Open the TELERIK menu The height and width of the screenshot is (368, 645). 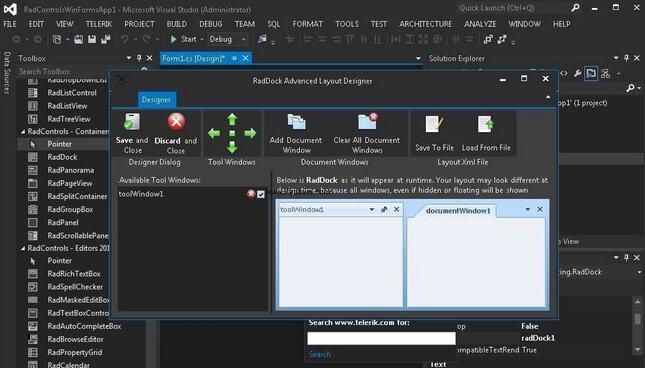coord(99,24)
